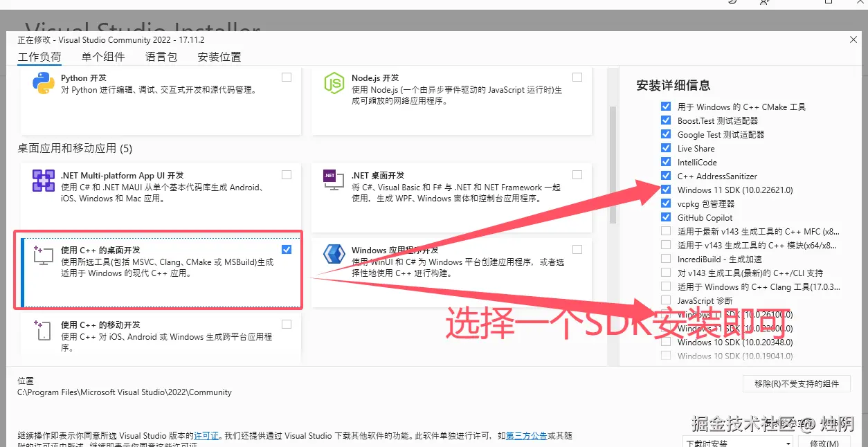Click the C++ mobile development icon
Viewport: 868px width, 447px height.
coord(44,330)
